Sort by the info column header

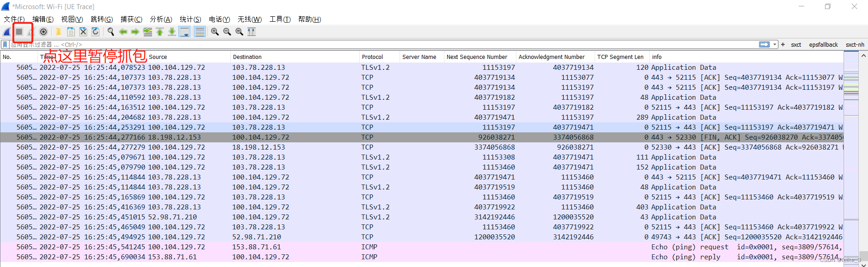click(x=747, y=57)
